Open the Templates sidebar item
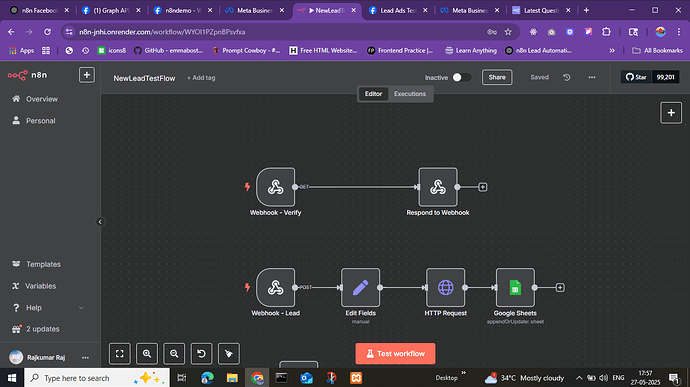Image resolution: width=690 pixels, height=387 pixels. 43,264
